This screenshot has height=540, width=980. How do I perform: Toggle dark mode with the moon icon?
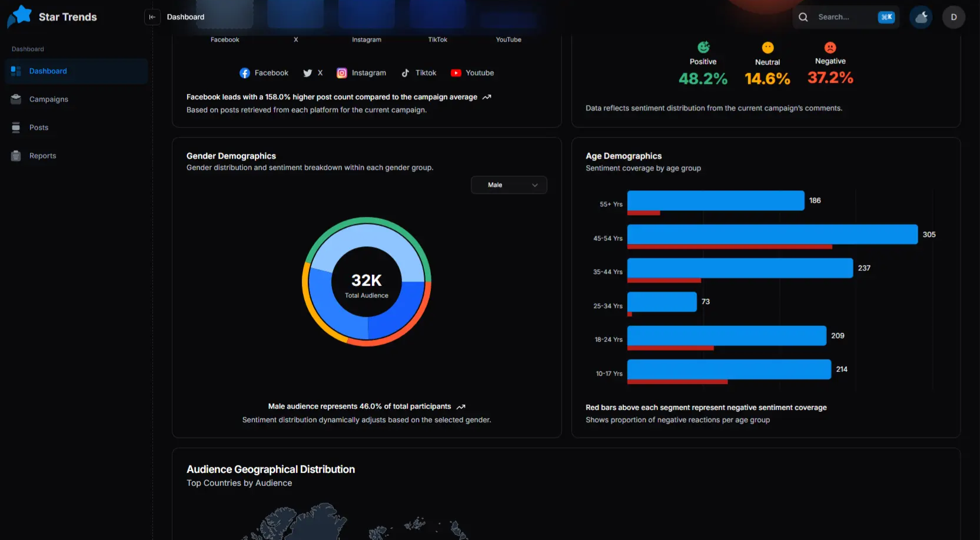click(x=921, y=17)
